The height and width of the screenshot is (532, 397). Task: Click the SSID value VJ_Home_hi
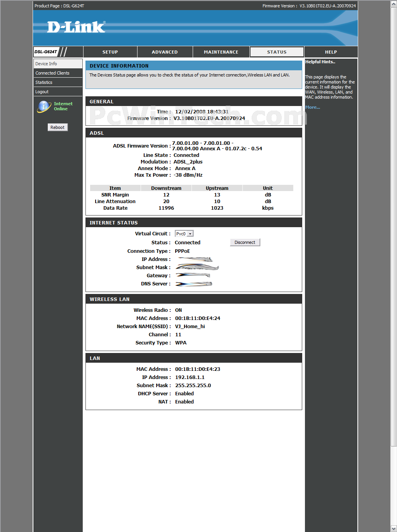pos(190,327)
